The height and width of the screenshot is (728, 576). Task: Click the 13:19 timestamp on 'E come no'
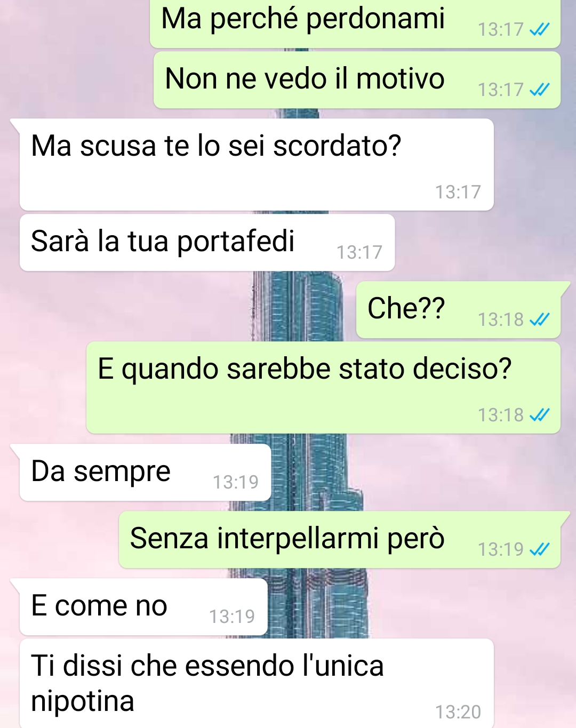232,617
